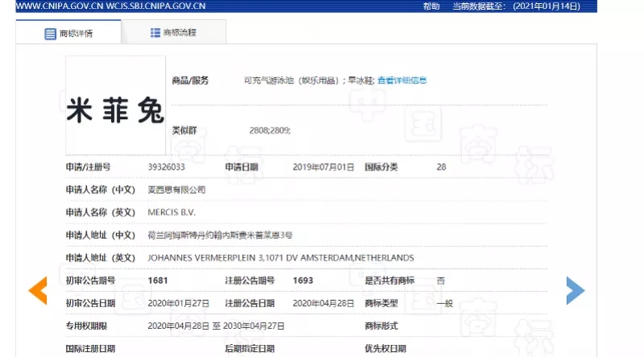Select the Chinese applicant address text
Image resolution: width=644 pixels, height=357 pixels.
click(x=220, y=235)
